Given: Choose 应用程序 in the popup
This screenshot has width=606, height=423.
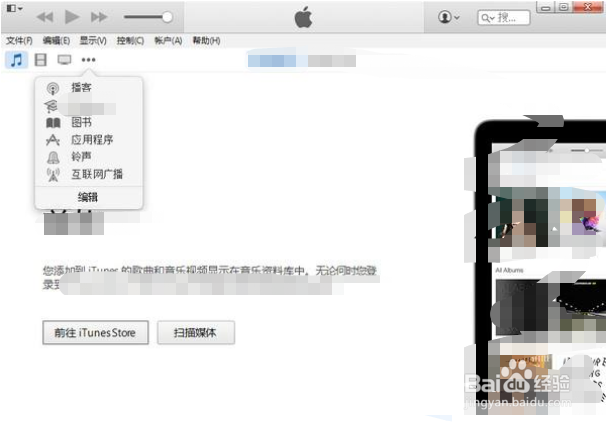Looking at the screenshot, I should [92, 140].
